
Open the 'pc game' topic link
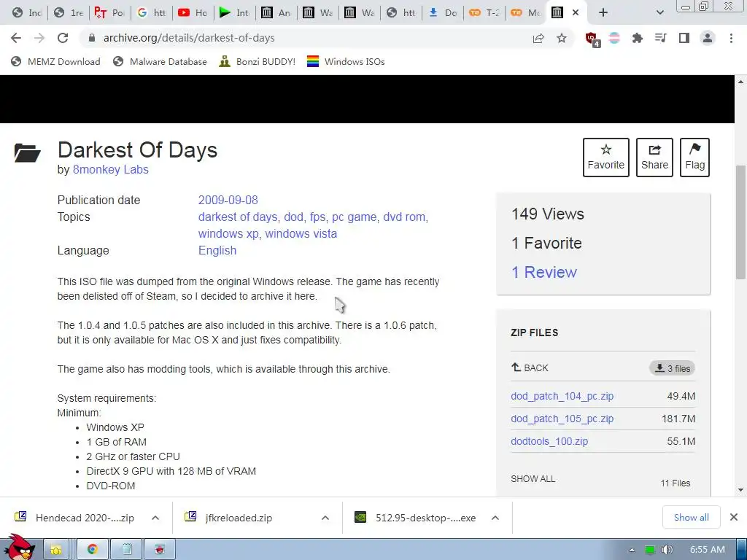[354, 217]
